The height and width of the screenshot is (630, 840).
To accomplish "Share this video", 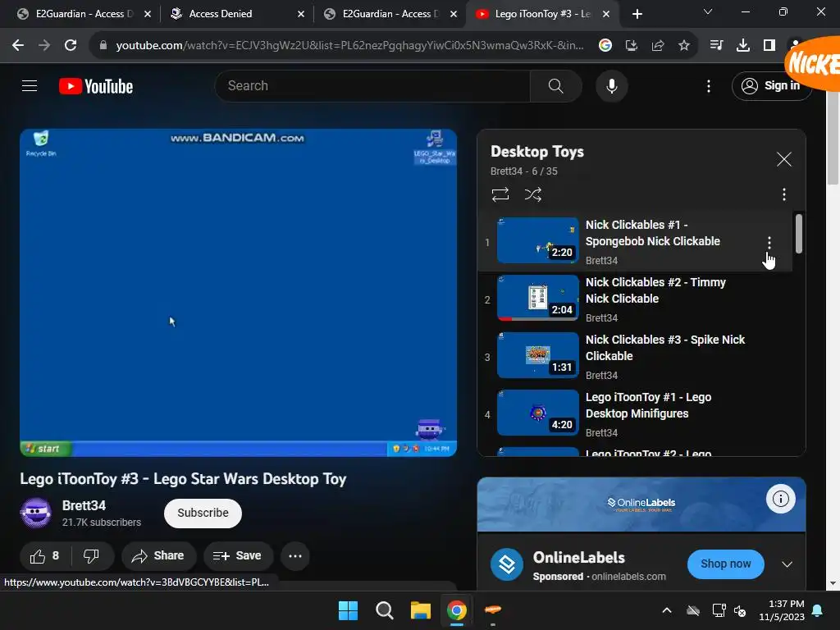I will tap(158, 556).
